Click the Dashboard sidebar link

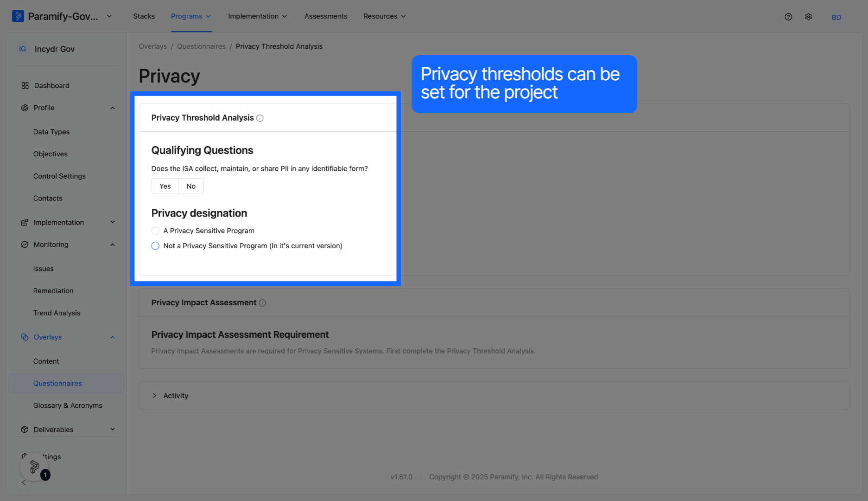(x=52, y=85)
